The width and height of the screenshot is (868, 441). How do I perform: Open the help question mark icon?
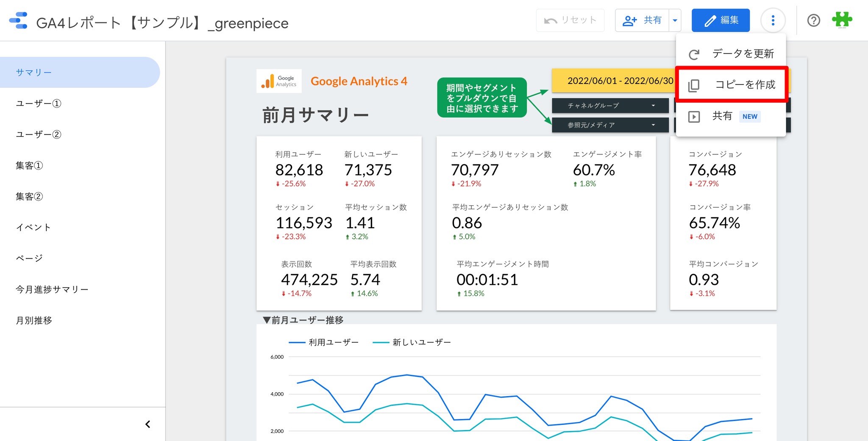813,20
